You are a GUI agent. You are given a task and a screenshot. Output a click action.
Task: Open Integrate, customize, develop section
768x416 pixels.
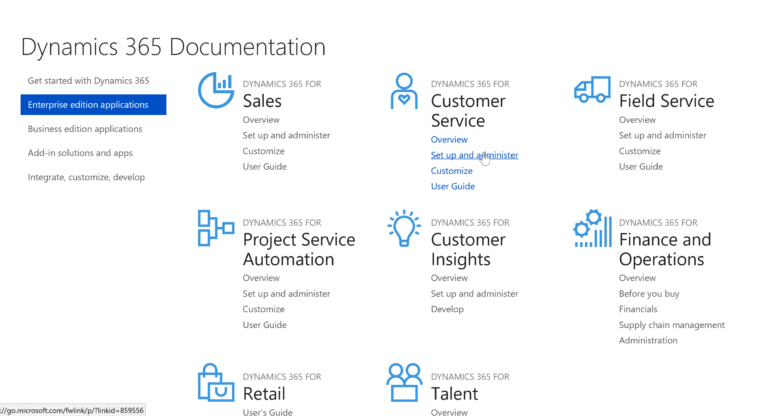[86, 177]
